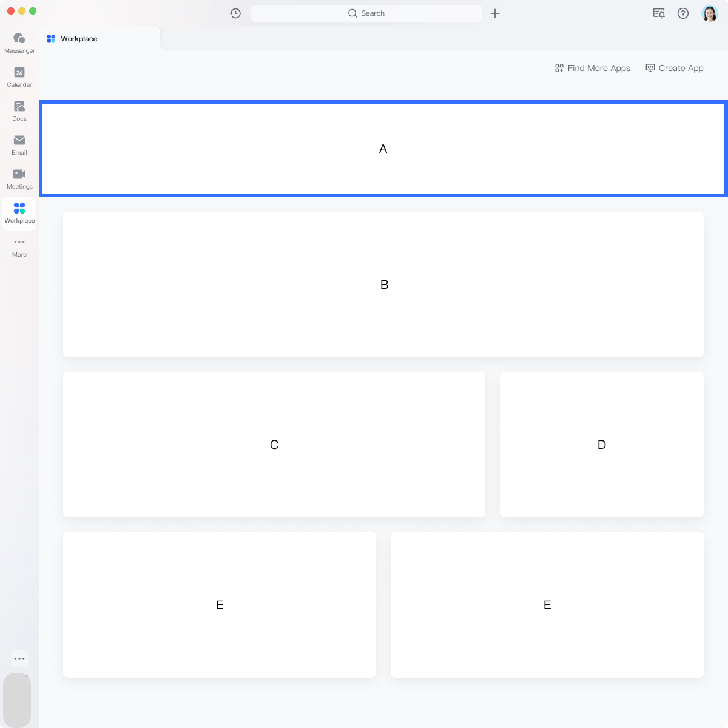The height and width of the screenshot is (728, 728).
Task: Click the plus icon next to search
Action: (x=495, y=13)
